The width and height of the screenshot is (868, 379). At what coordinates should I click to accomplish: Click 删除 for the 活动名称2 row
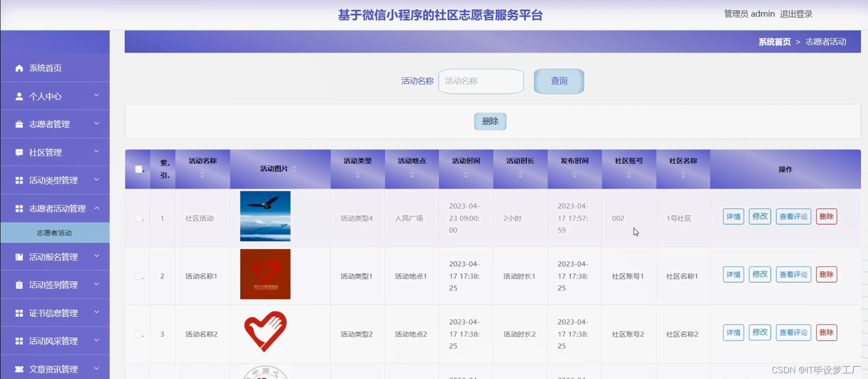tap(826, 333)
